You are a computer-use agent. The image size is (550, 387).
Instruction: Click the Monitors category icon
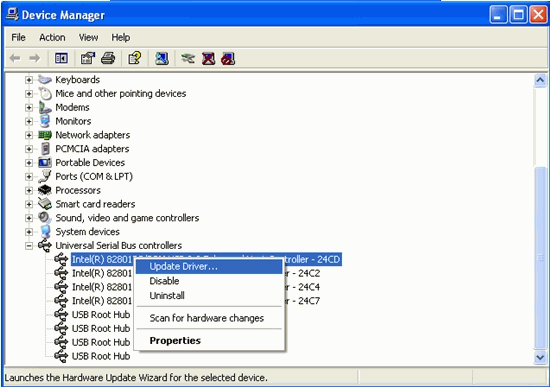(45, 121)
